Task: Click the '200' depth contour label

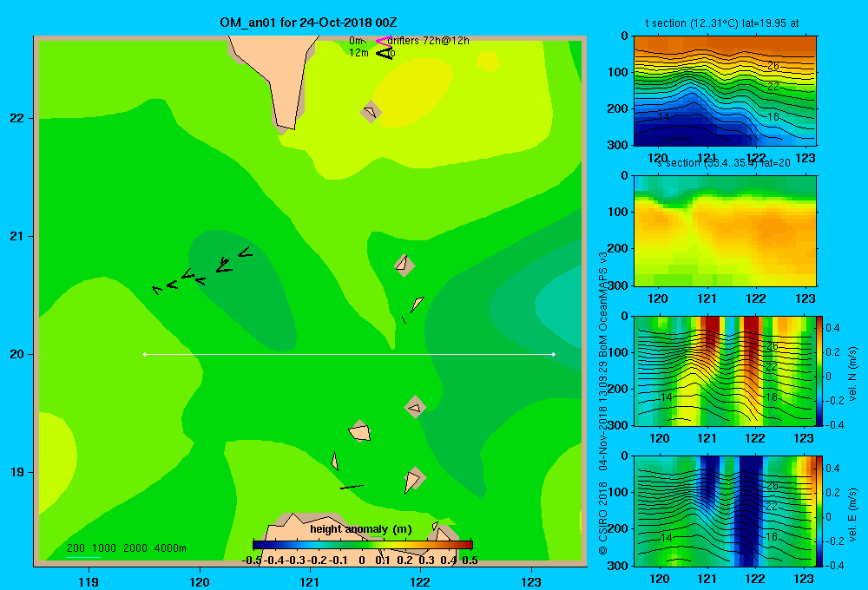Action: coord(76,548)
